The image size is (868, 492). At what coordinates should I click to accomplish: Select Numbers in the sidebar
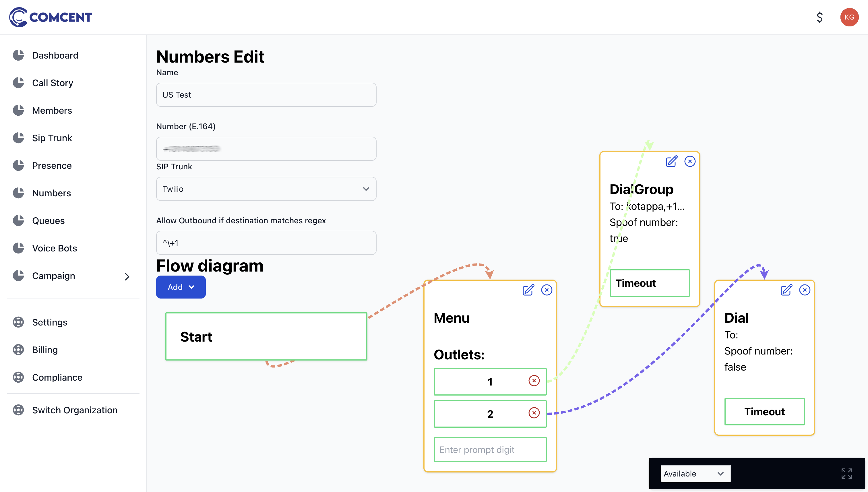click(51, 193)
